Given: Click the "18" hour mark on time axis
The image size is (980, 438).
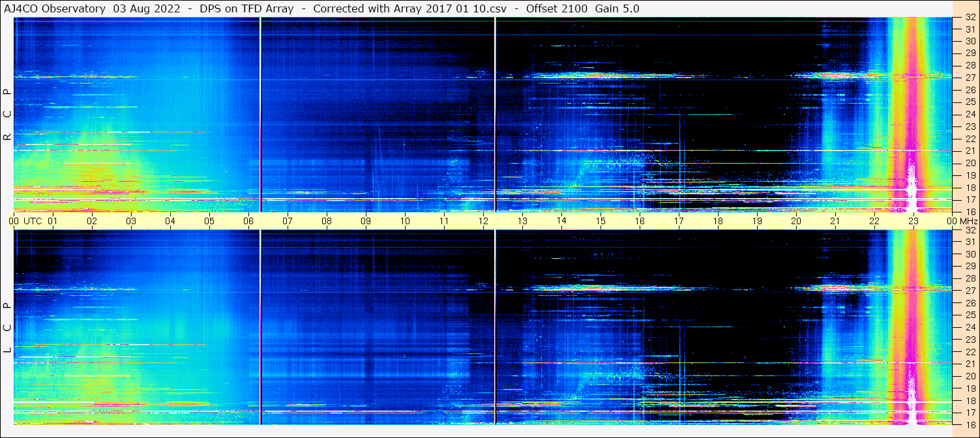Looking at the screenshot, I should [718, 221].
